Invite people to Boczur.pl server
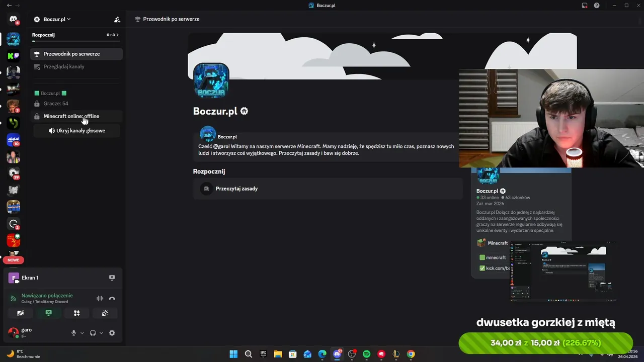 coord(117,20)
